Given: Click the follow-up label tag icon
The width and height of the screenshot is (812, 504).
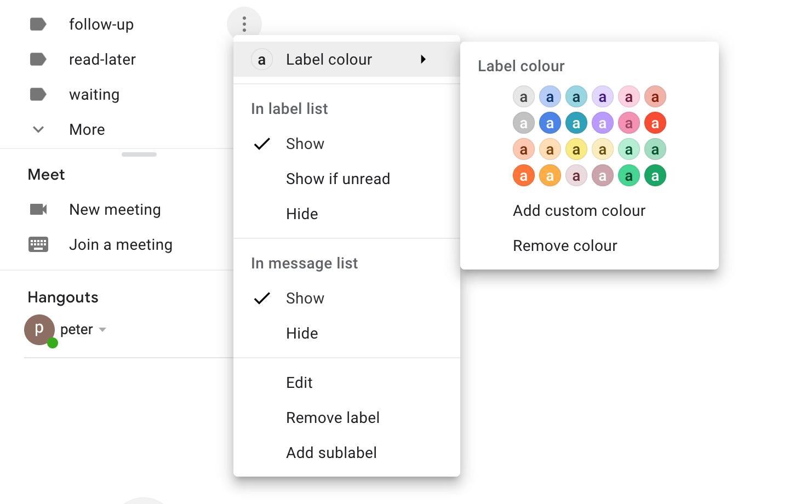Looking at the screenshot, I should point(38,24).
